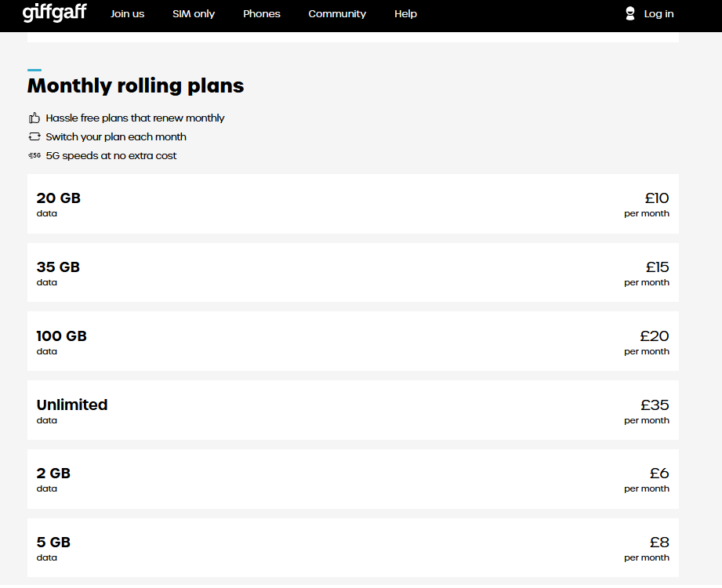Choose the 35 GB data plan
The height and width of the screenshot is (588, 722).
point(354,273)
